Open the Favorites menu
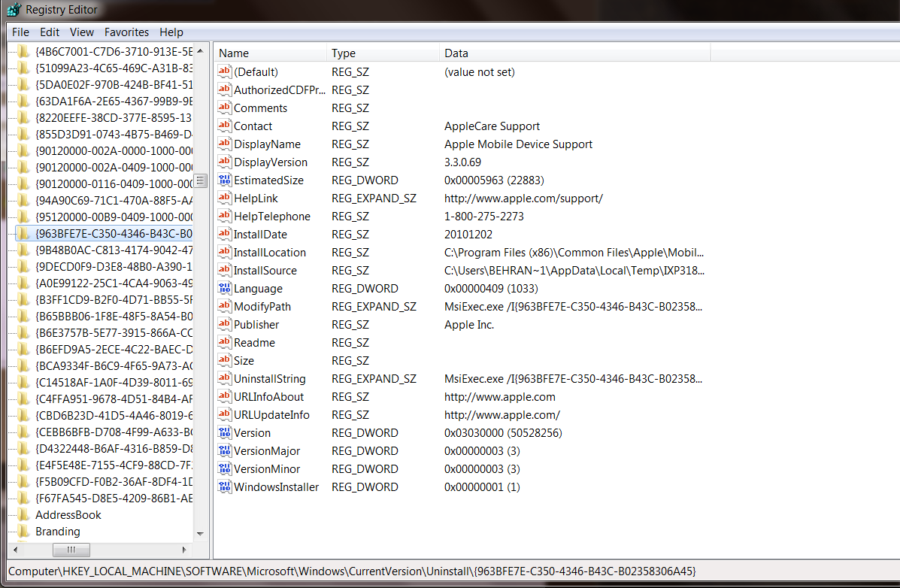 pyautogui.click(x=126, y=32)
